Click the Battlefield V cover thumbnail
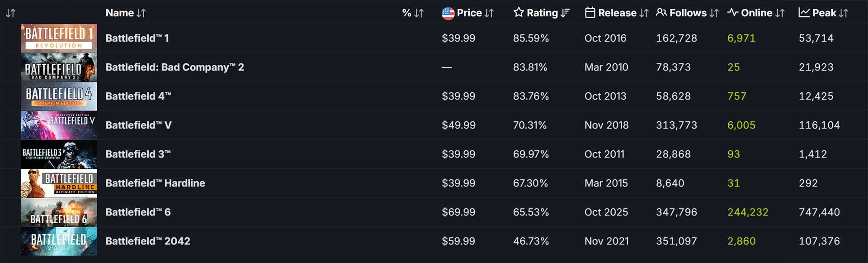Viewport: 868px width, 263px height. click(59, 125)
